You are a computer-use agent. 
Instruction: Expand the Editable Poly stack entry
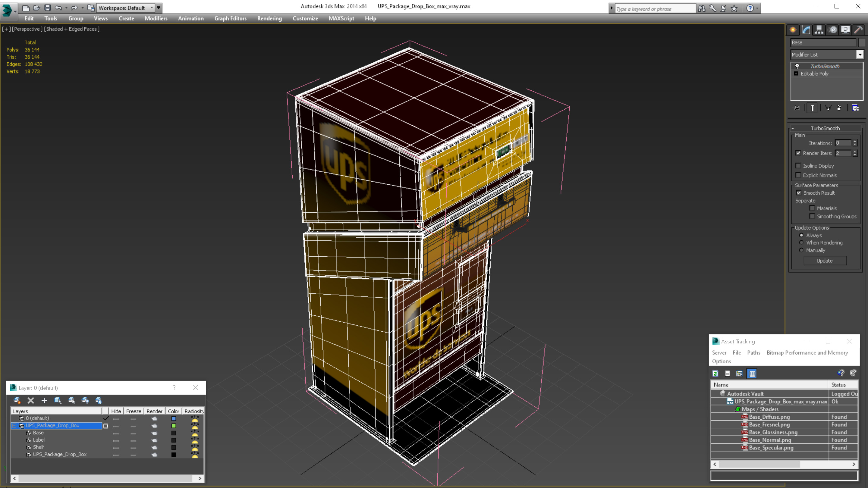(x=796, y=74)
